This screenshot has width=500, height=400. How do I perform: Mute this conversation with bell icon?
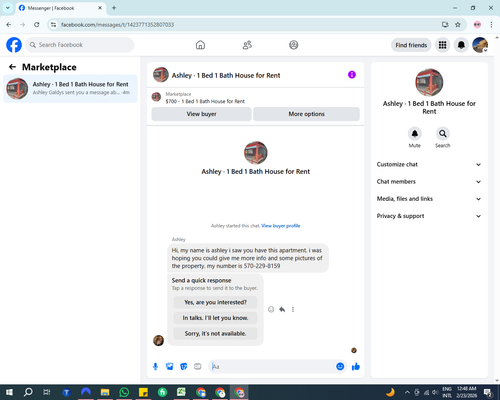tap(415, 134)
